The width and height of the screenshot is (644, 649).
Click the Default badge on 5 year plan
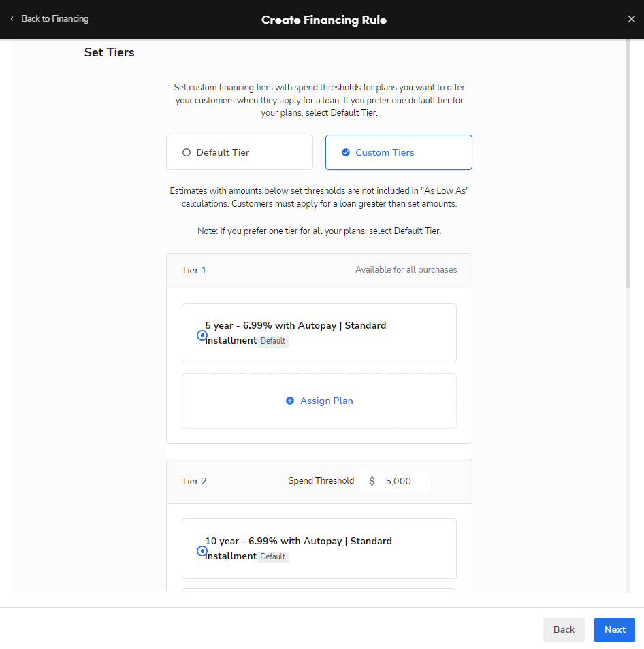pos(272,341)
